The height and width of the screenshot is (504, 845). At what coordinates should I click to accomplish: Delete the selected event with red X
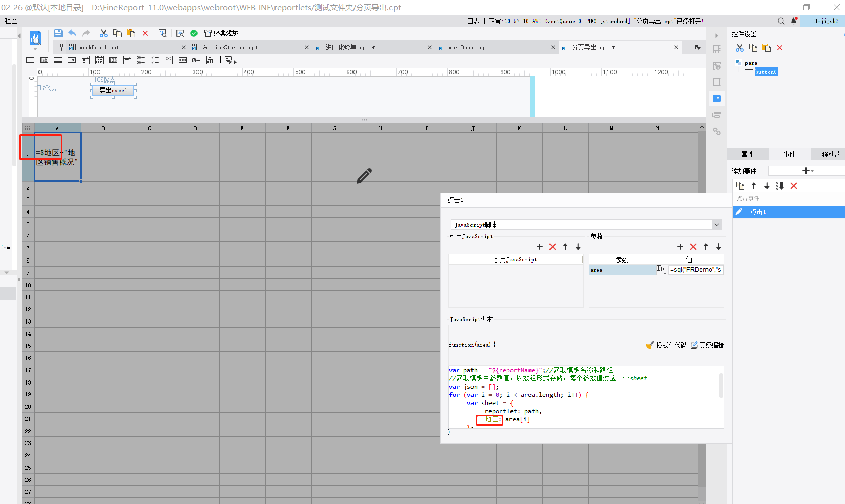pos(794,186)
